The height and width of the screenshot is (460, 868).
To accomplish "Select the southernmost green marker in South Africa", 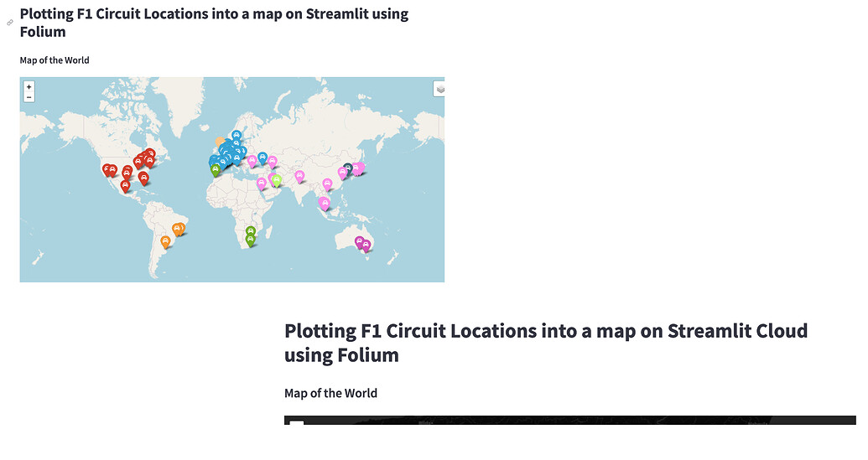I will (x=250, y=240).
